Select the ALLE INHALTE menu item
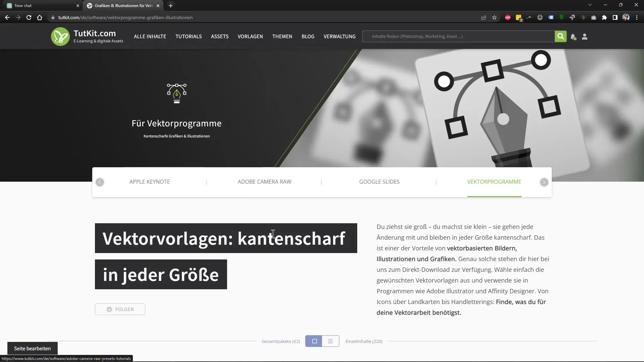The image size is (644, 362). click(150, 36)
